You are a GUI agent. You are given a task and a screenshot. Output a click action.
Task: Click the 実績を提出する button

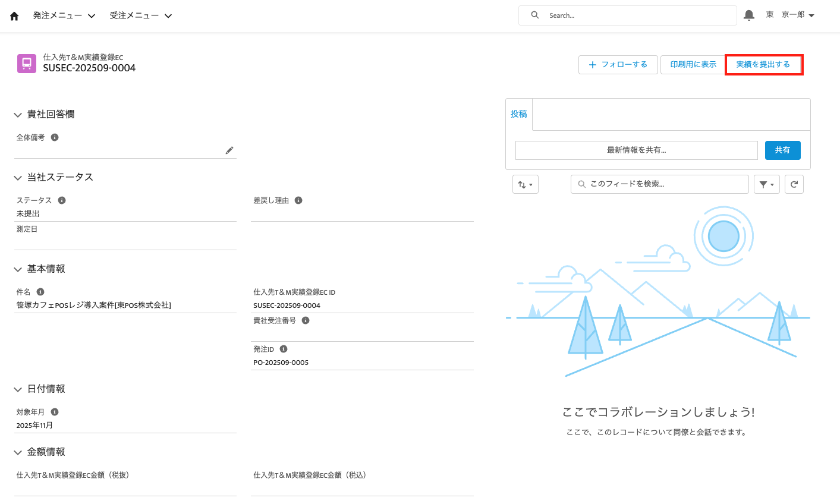[763, 64]
